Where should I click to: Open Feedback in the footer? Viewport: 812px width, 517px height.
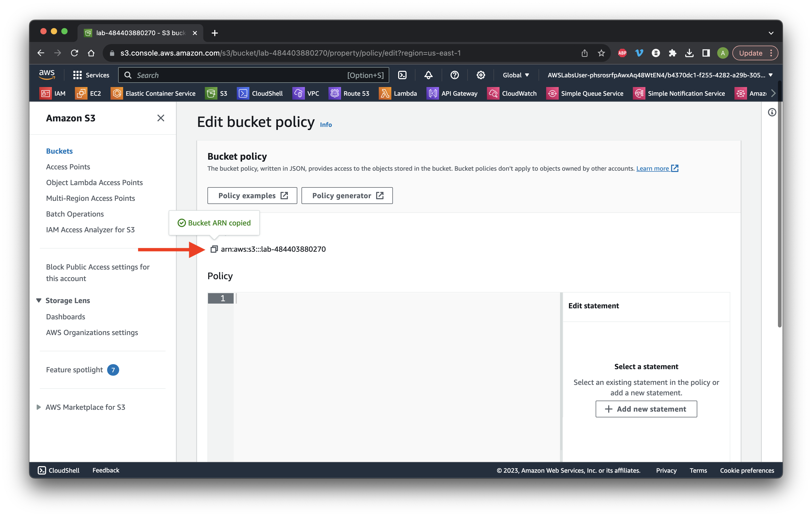[x=106, y=470]
